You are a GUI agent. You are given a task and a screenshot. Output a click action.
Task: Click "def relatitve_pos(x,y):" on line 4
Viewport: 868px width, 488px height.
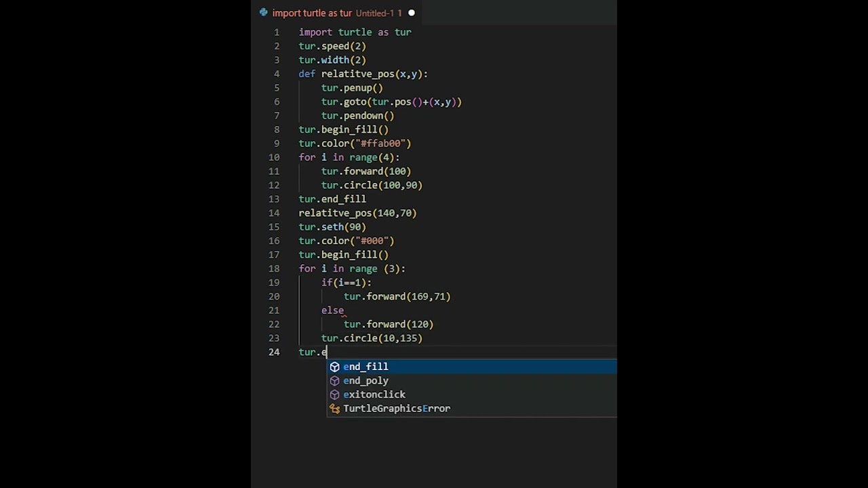point(363,74)
